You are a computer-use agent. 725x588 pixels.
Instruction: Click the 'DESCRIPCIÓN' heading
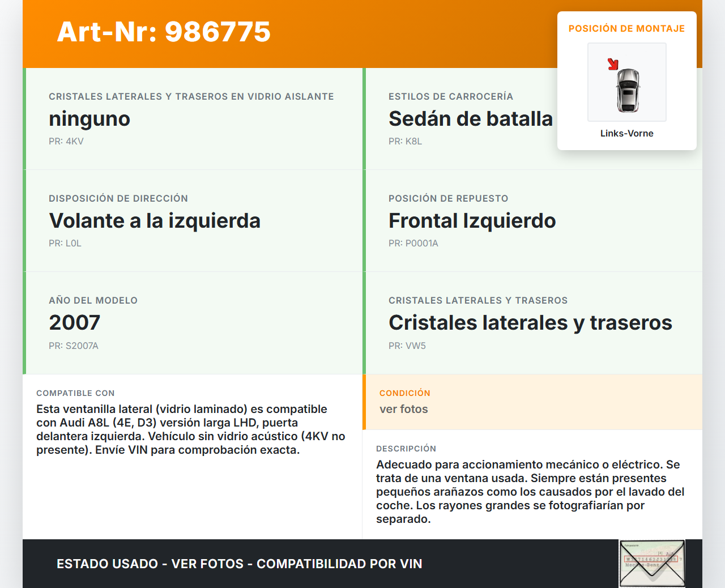(x=406, y=449)
